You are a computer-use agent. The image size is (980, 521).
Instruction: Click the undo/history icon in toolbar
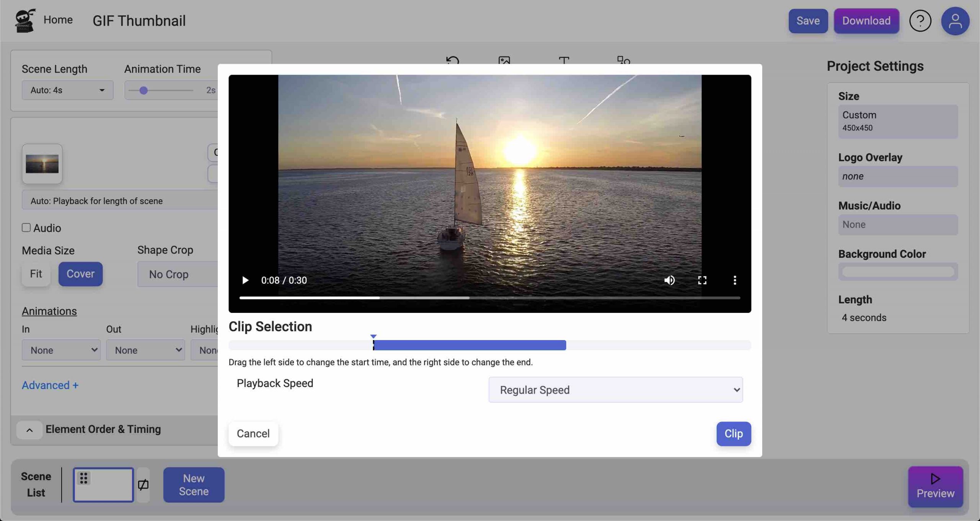(x=453, y=61)
